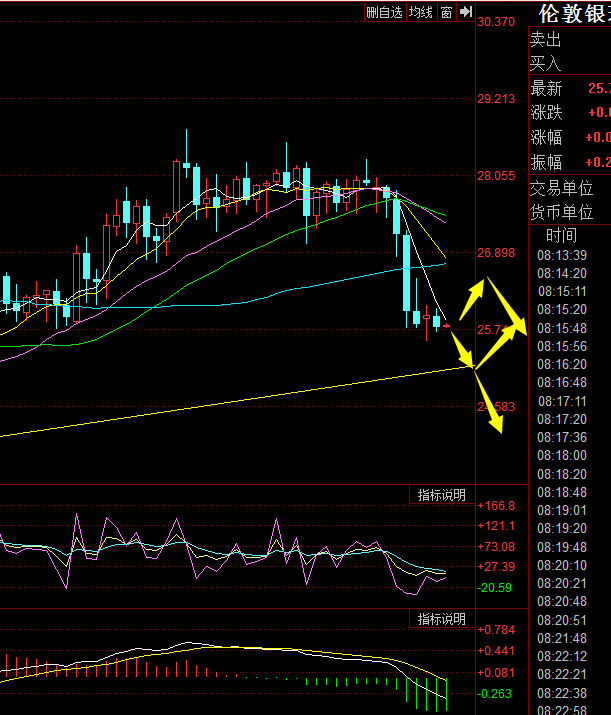Click the 时间 column header

coord(562,236)
